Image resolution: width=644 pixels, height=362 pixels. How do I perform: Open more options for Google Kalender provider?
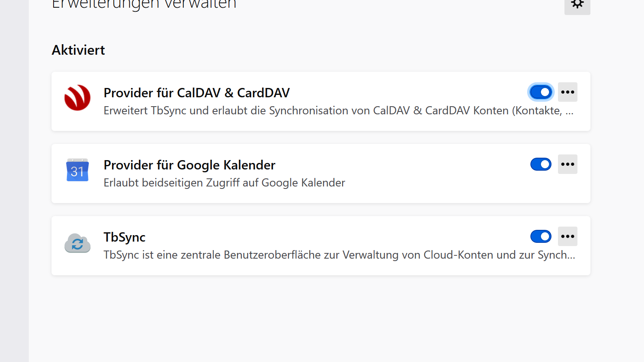568,164
